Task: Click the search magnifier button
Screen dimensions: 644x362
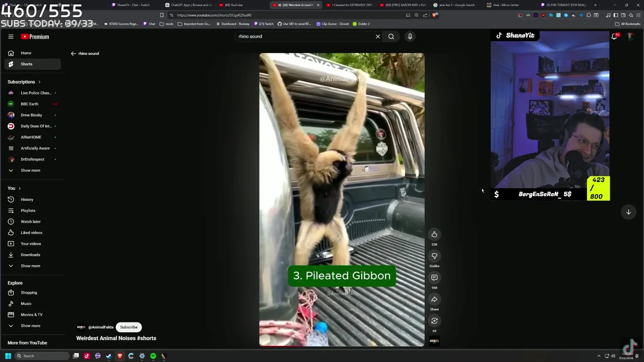Action: (391, 36)
